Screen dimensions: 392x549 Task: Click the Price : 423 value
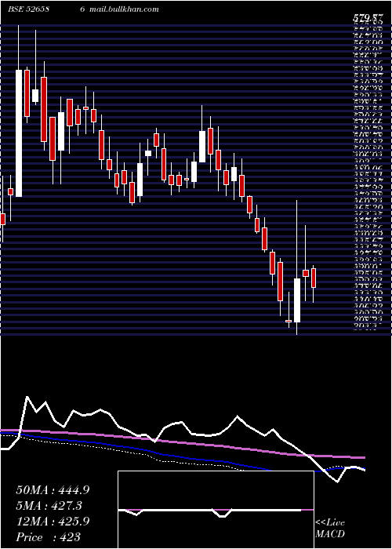point(49,537)
